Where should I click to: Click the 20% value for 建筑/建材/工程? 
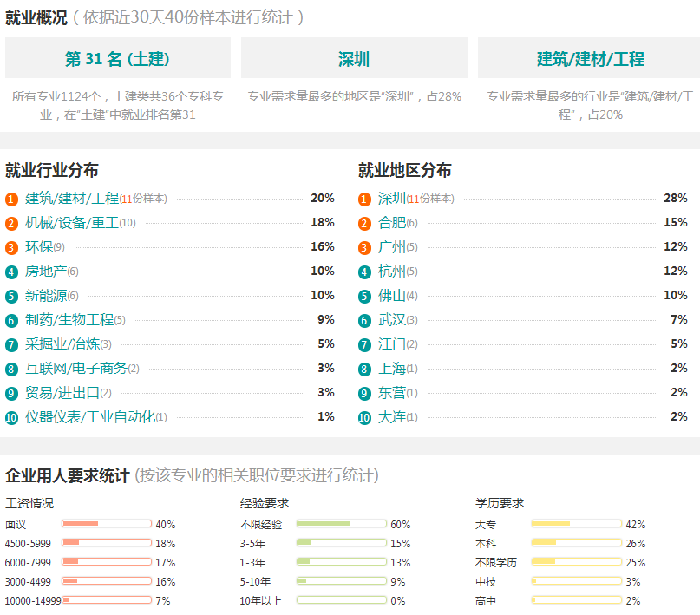pos(323,198)
